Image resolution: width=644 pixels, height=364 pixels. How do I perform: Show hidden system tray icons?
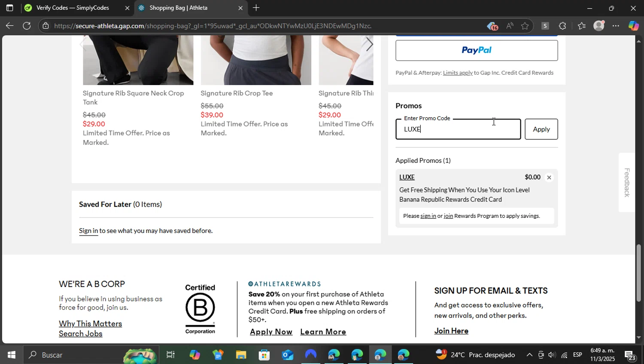[x=529, y=355]
